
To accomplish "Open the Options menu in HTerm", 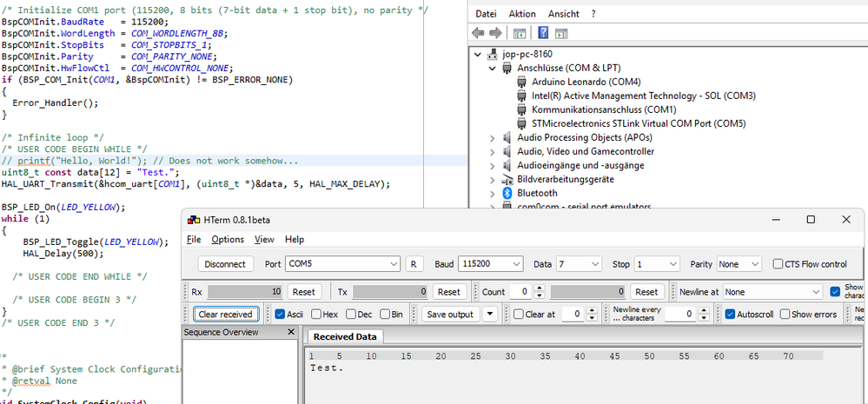I will pyautogui.click(x=228, y=240).
